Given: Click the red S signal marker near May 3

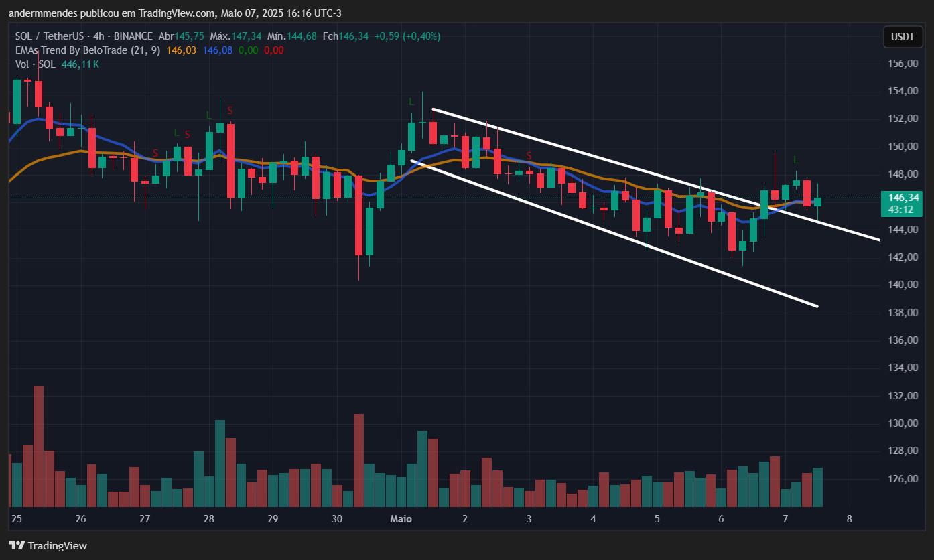Looking at the screenshot, I should (529, 156).
